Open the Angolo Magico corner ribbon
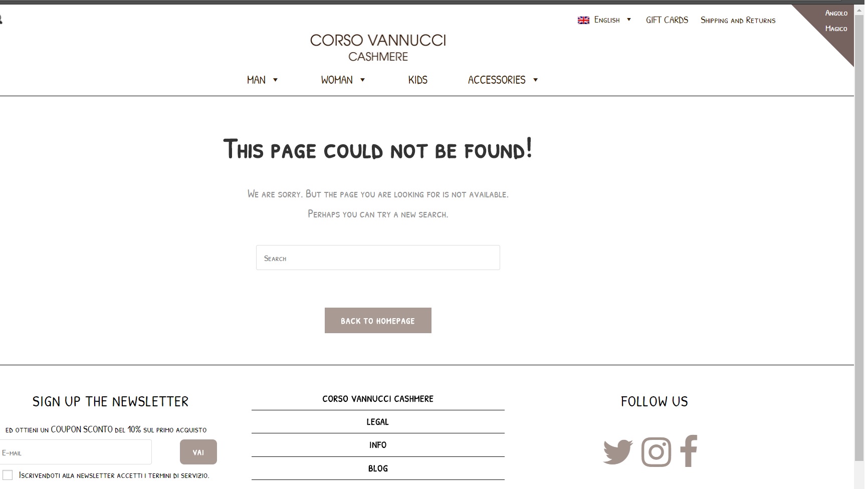 pos(832,25)
